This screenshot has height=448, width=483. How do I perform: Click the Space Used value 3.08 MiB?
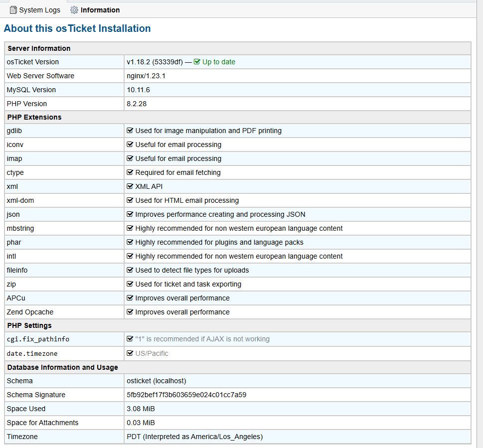point(141,409)
